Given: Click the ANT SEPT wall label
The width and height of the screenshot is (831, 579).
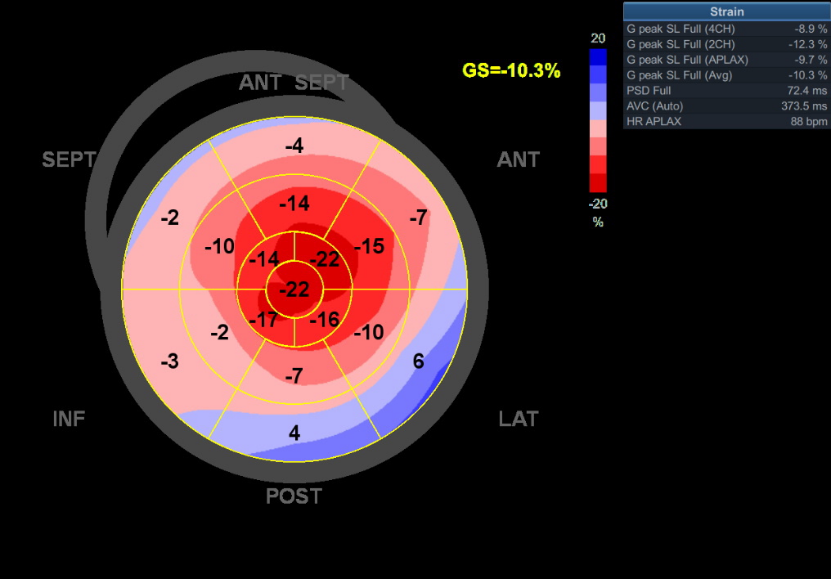Looking at the screenshot, I should 294,83.
